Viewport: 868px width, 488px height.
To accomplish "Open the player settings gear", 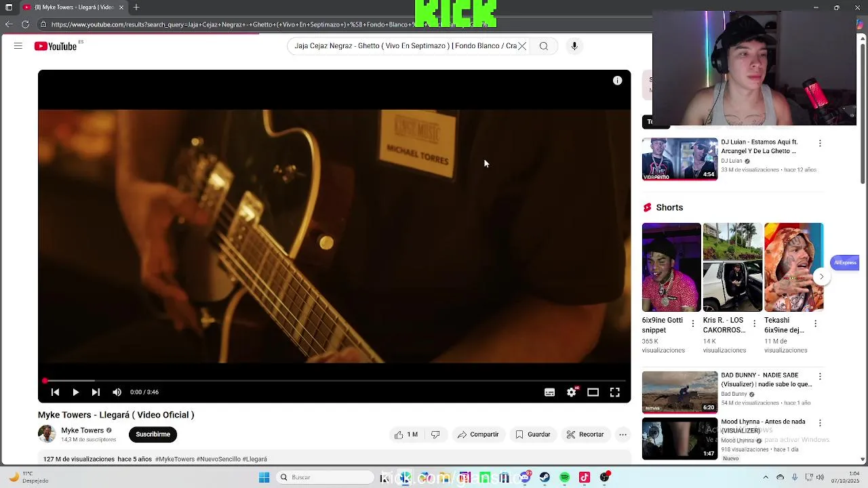I will pos(572,392).
